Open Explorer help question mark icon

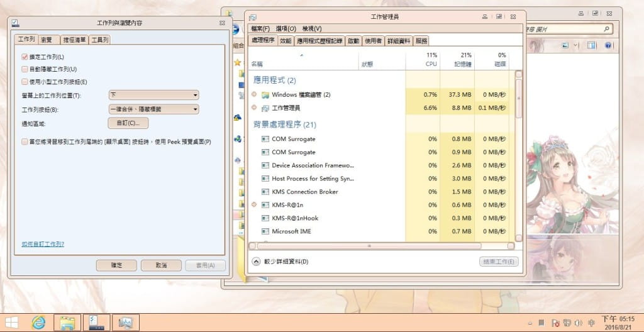coord(608,45)
